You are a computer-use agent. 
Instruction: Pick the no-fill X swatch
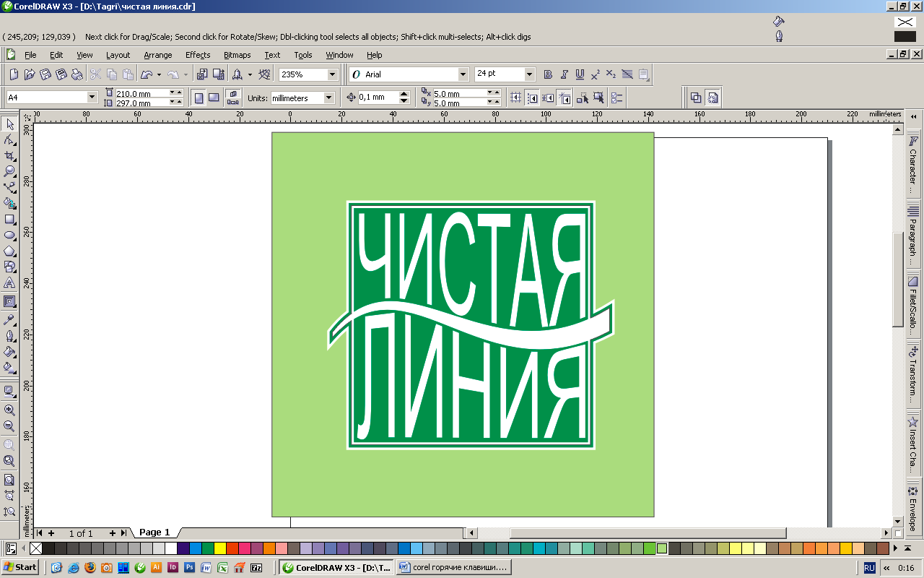click(x=36, y=548)
